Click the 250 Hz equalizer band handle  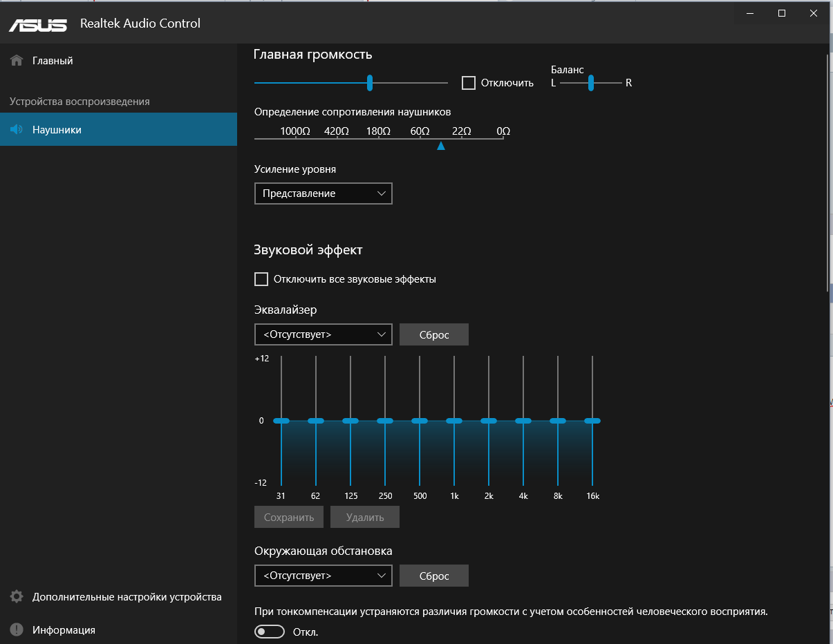pos(385,421)
